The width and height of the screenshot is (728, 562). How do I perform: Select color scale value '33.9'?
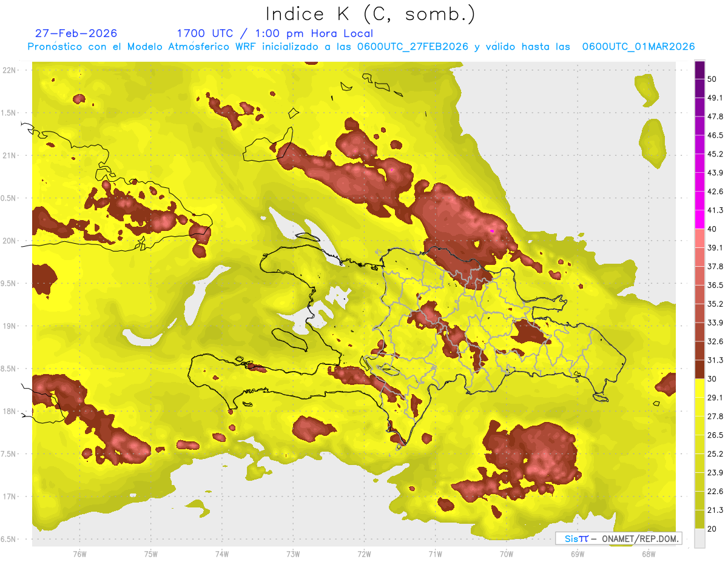[x=715, y=323]
